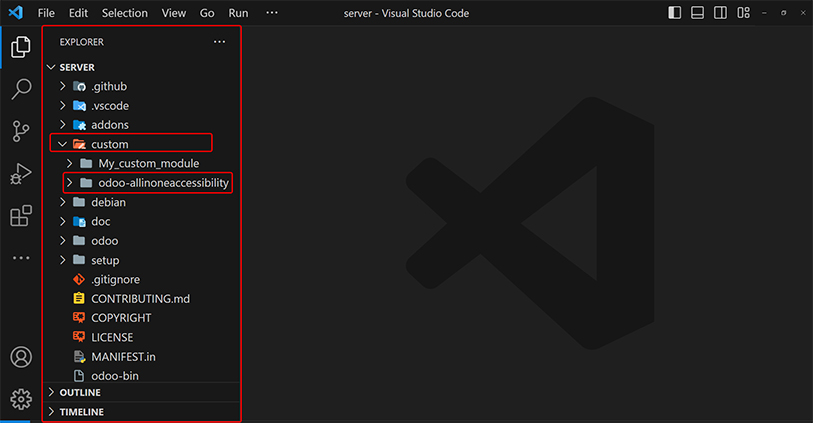Expand the odoo folder chevron
The image size is (813, 423).
62,241
